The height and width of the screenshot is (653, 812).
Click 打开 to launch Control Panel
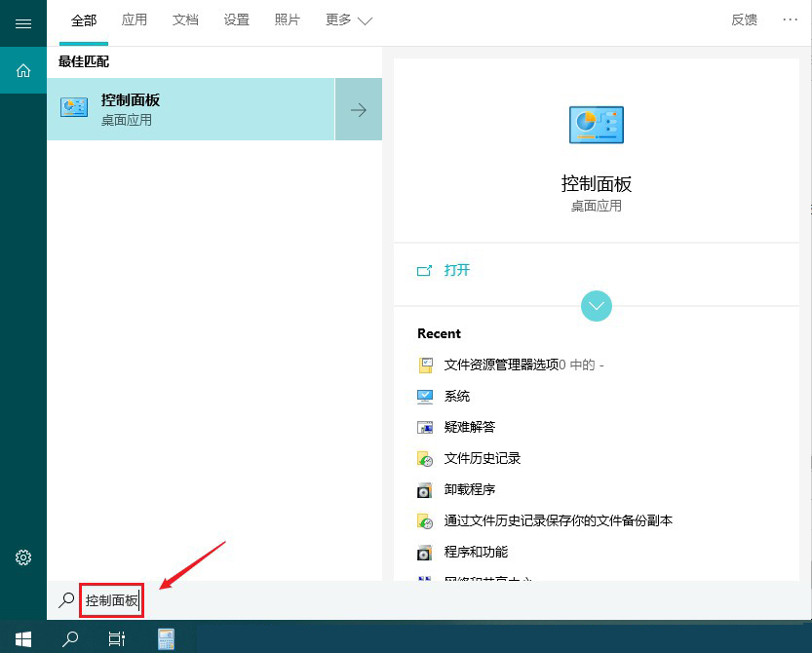click(456, 270)
